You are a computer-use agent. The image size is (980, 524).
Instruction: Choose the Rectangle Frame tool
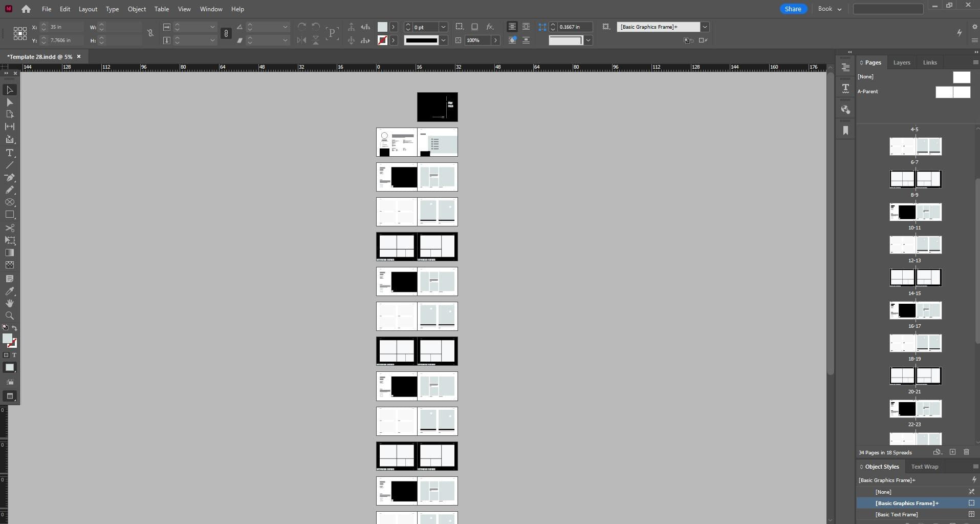(10, 202)
